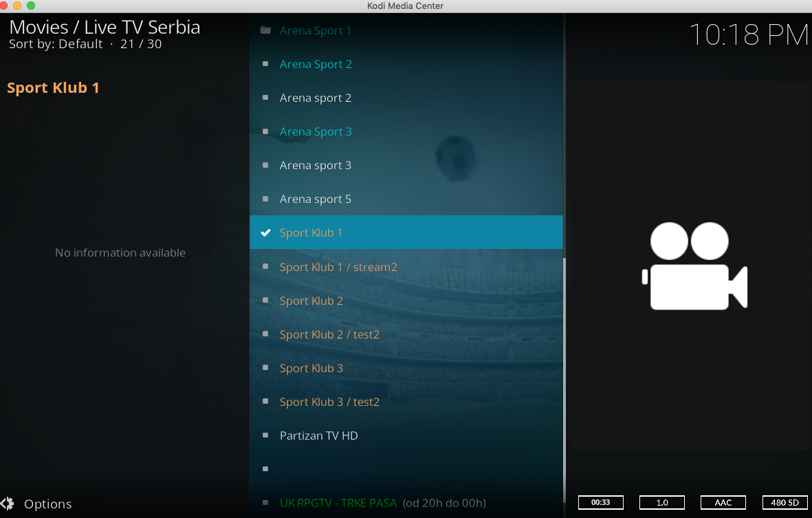
Task: Click the bullet icon beside Arena sport 5
Action: (x=265, y=199)
